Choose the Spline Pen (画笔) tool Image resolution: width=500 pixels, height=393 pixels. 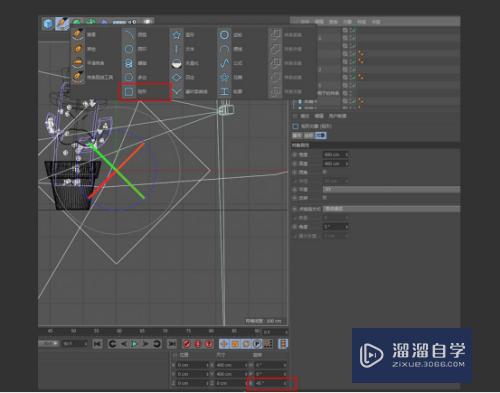click(78, 34)
